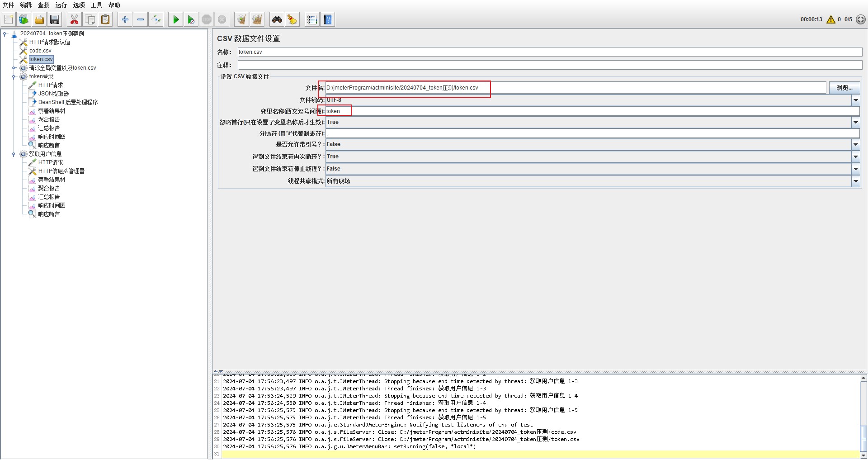
Task: Open the 选项 menu
Action: point(79,5)
